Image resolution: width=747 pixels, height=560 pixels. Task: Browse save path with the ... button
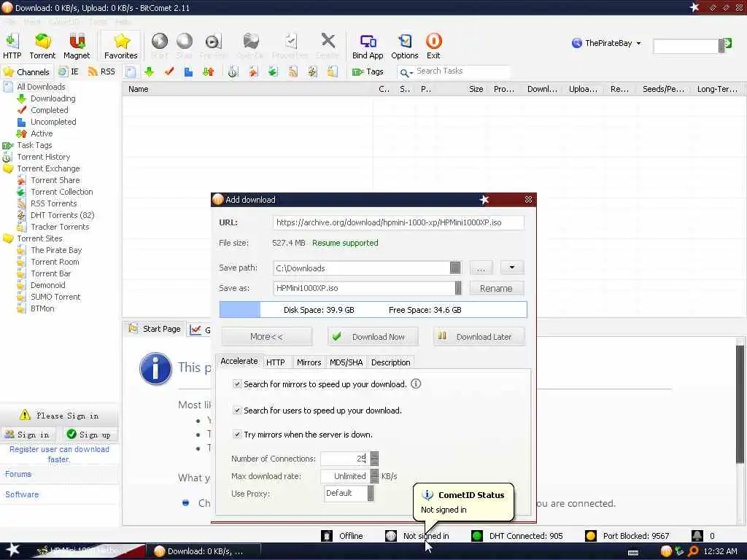tap(481, 268)
